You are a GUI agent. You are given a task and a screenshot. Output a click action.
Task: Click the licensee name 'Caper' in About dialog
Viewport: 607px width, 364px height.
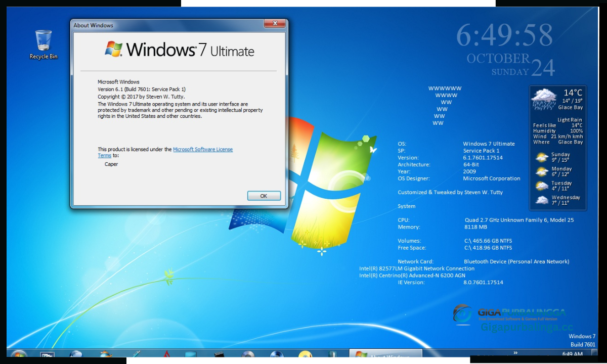click(x=111, y=164)
